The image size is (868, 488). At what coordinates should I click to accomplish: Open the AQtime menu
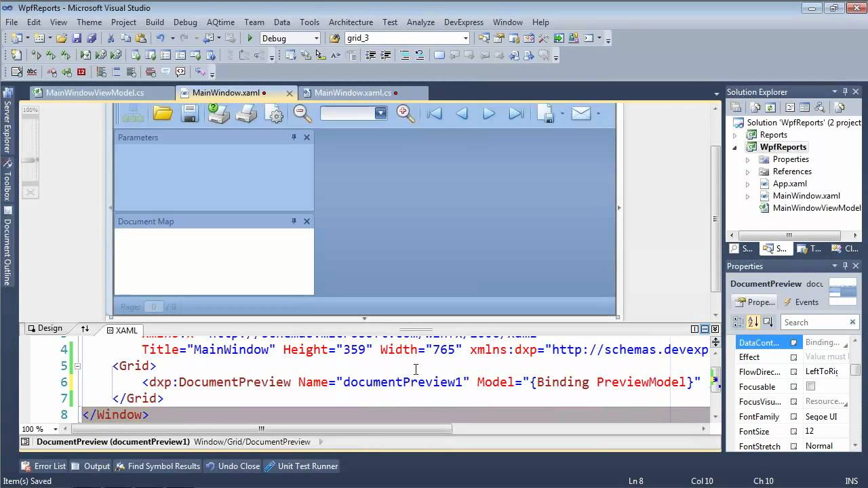click(221, 22)
